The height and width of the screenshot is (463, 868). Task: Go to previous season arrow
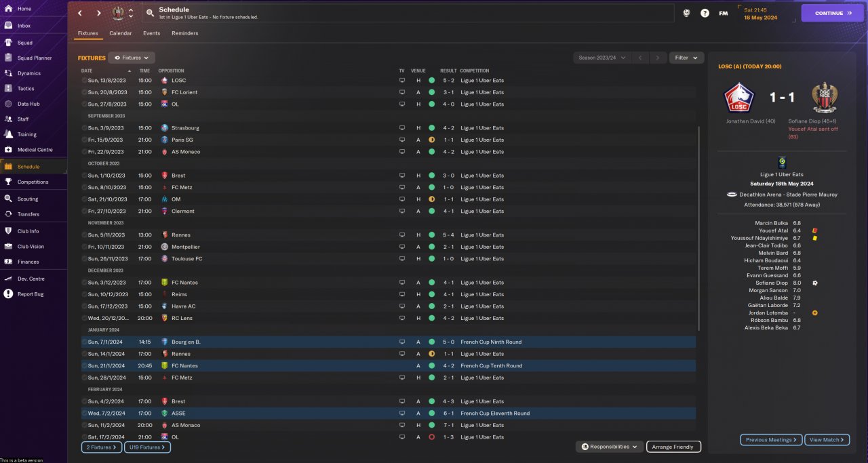click(x=640, y=58)
